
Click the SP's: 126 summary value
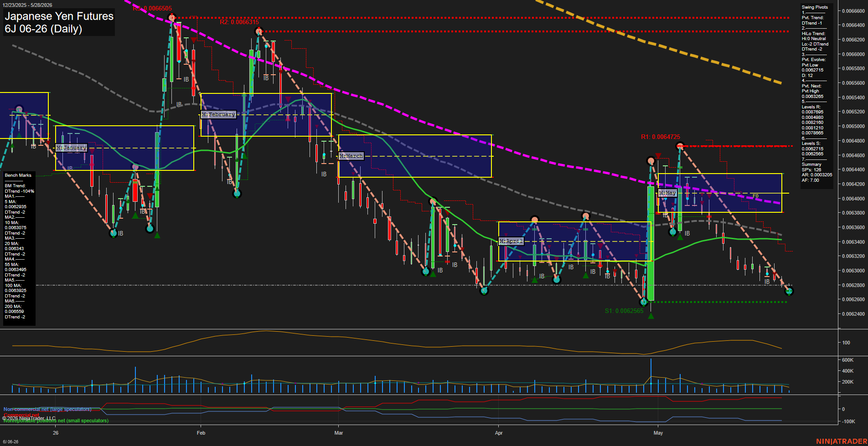coord(811,170)
